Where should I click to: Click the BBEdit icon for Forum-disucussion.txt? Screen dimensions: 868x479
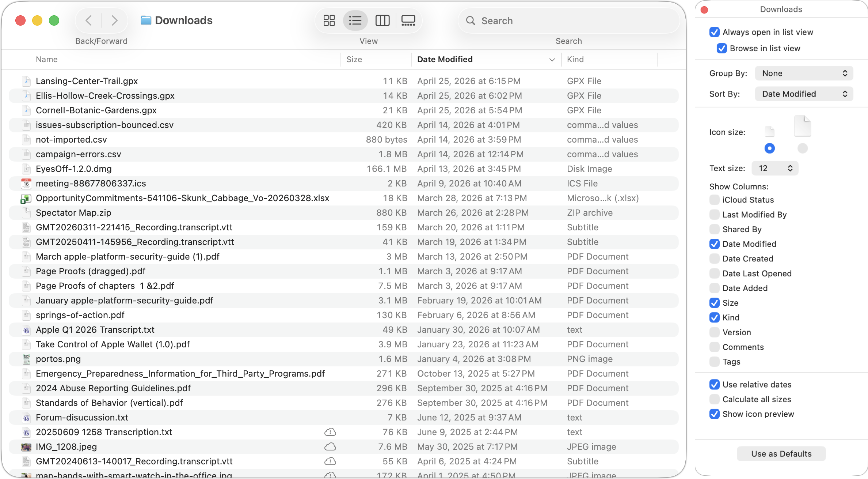tap(26, 418)
